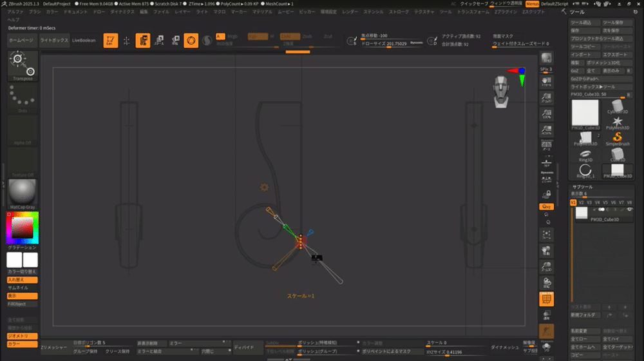Select the Move (移動) transform button
The width and height of the screenshot is (644, 361).
(x=143, y=41)
